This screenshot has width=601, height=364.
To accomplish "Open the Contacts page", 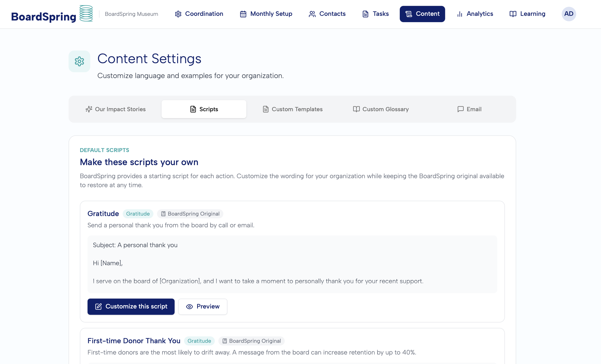I will click(x=327, y=14).
